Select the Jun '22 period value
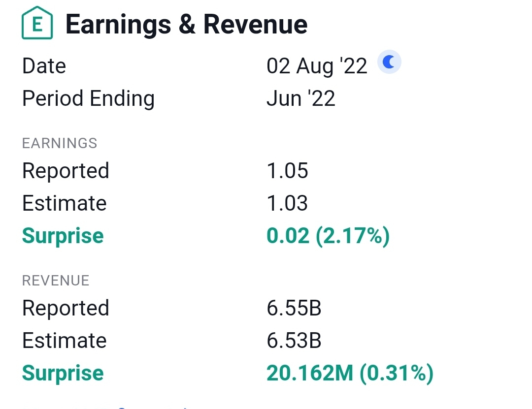Image resolution: width=532 pixels, height=409 pixels. click(300, 98)
